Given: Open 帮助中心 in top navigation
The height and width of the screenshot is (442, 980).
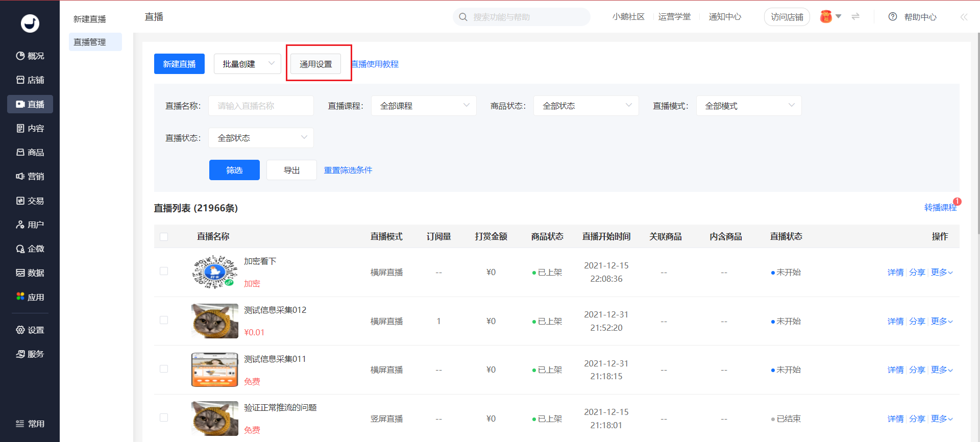Looking at the screenshot, I should (920, 17).
